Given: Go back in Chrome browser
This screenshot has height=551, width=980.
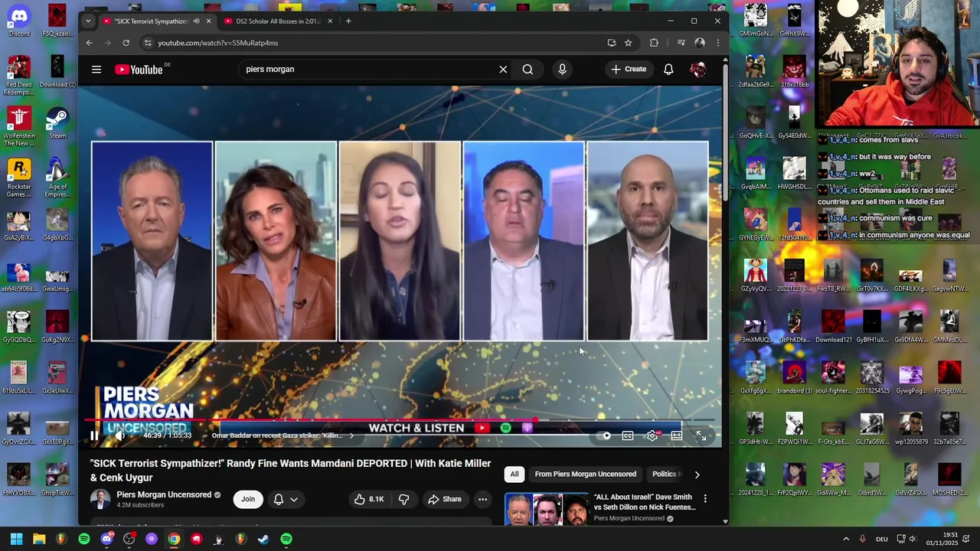Looking at the screenshot, I should (90, 43).
